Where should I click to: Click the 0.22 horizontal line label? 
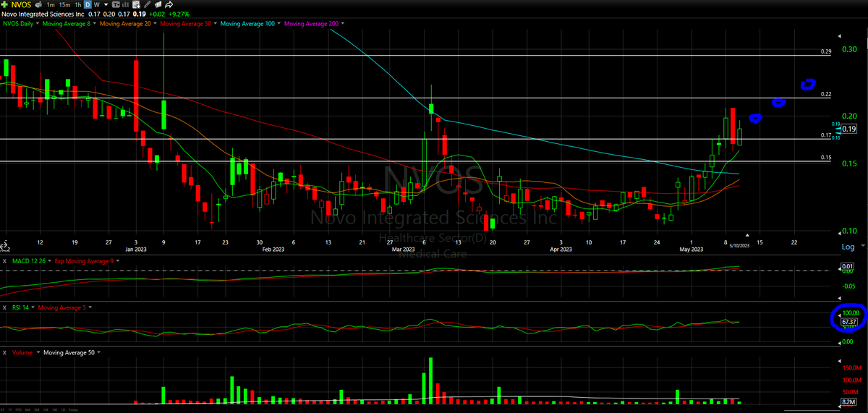pyautogui.click(x=826, y=94)
